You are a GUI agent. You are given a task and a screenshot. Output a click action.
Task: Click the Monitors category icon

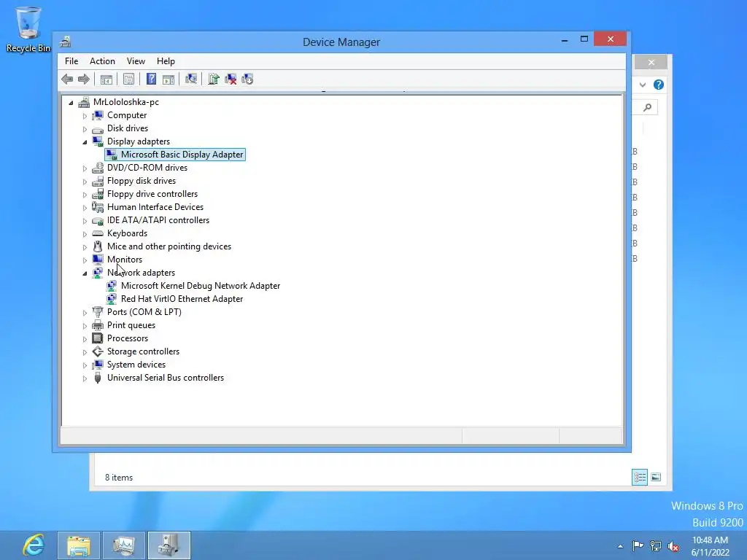(98, 260)
